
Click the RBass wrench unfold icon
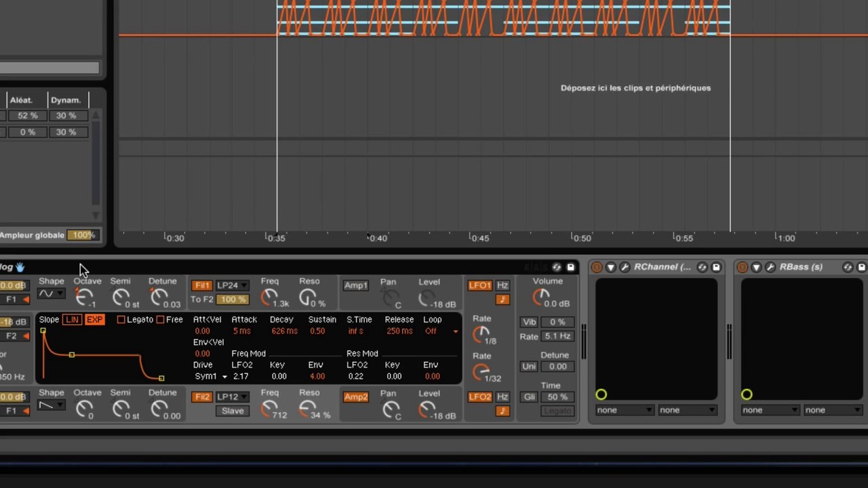pyautogui.click(x=770, y=268)
